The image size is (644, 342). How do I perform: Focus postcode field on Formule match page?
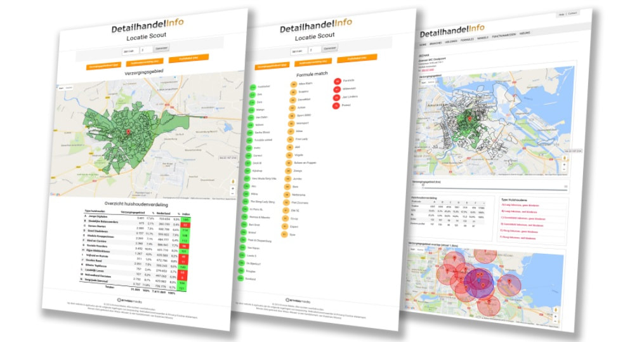click(x=299, y=51)
